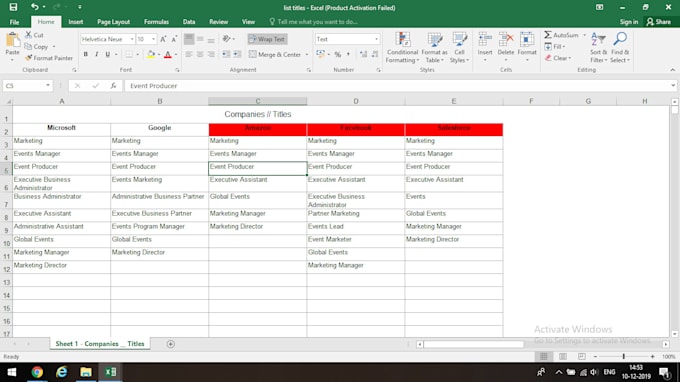Click the Format Painter brush icon
Viewport: 680px width, 382px height.
coord(29,58)
